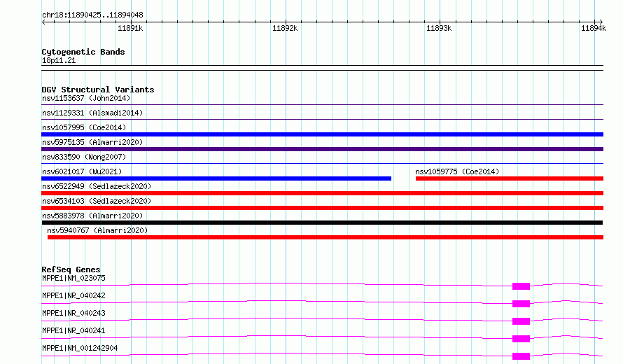Click the 11892k ruler tick label

(x=285, y=28)
